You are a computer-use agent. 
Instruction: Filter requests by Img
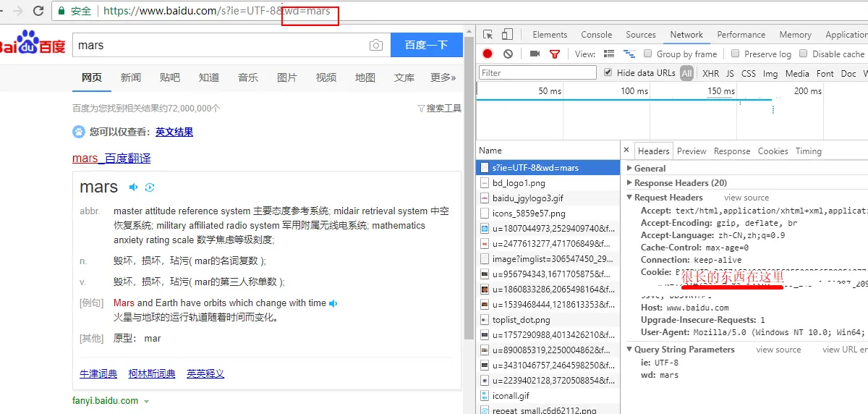(770, 73)
